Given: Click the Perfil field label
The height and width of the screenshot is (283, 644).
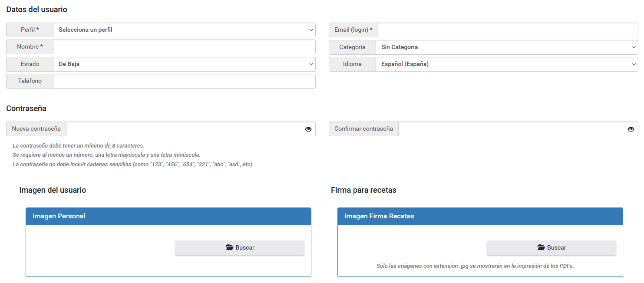Looking at the screenshot, I should 30,30.
